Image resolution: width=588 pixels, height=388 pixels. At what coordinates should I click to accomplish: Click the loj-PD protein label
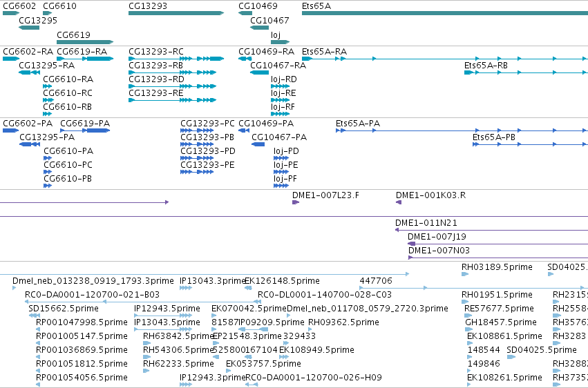286,151
